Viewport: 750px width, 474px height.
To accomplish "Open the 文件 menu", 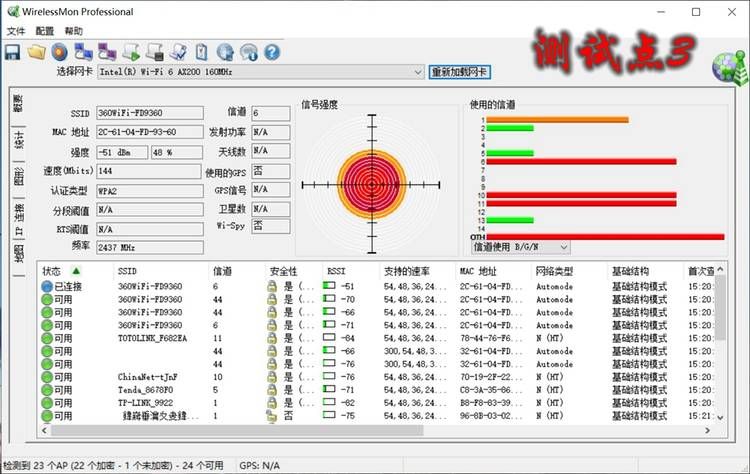I will click(x=16, y=31).
